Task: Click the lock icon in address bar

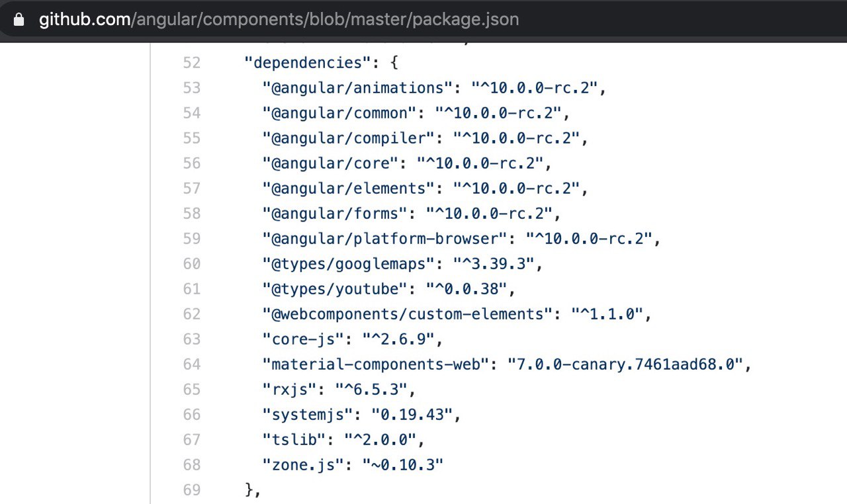Action: pyautogui.click(x=19, y=20)
